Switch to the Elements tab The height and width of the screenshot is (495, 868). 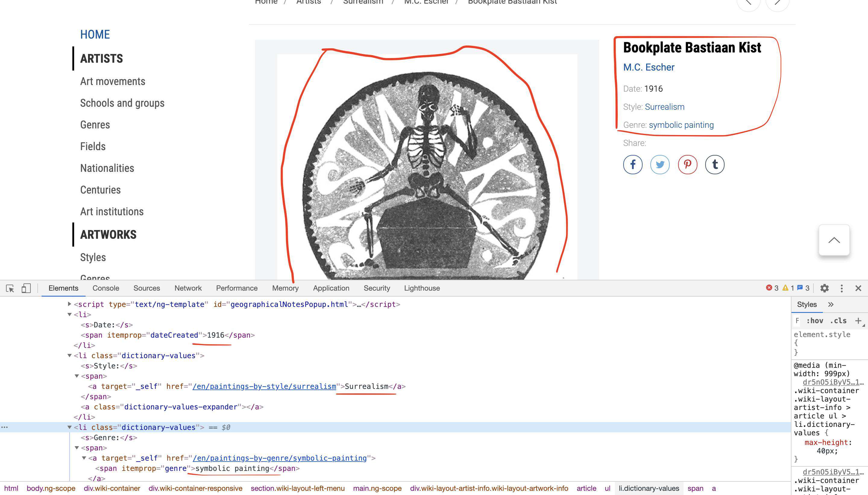click(63, 288)
